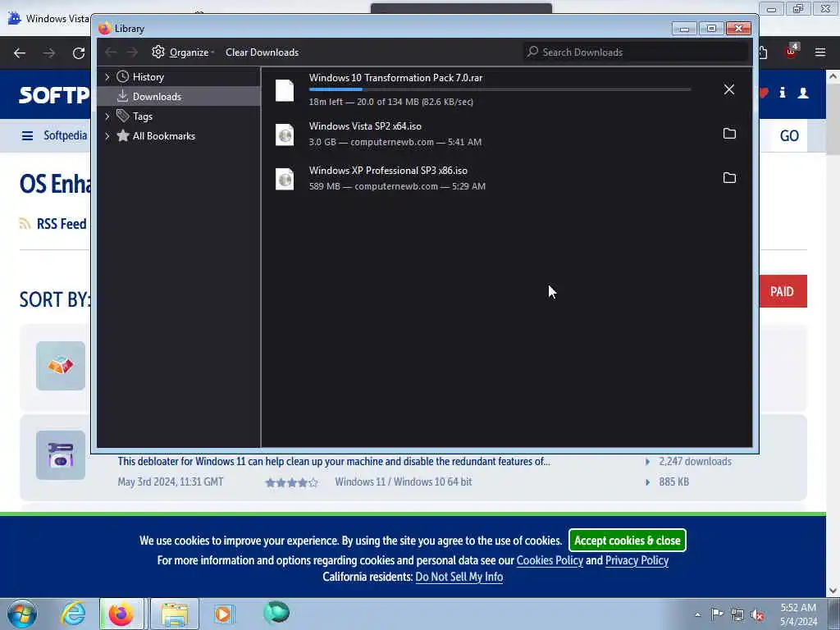Open the Privacy Policy link
Viewport: 840px width, 630px height.
(637, 560)
